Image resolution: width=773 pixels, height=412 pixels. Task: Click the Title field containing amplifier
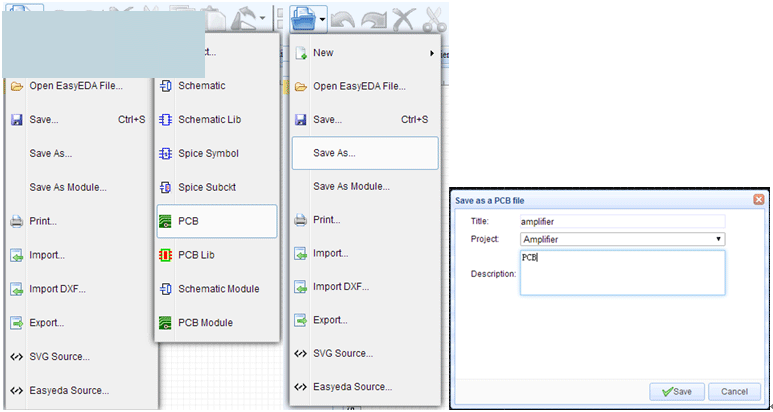623,221
